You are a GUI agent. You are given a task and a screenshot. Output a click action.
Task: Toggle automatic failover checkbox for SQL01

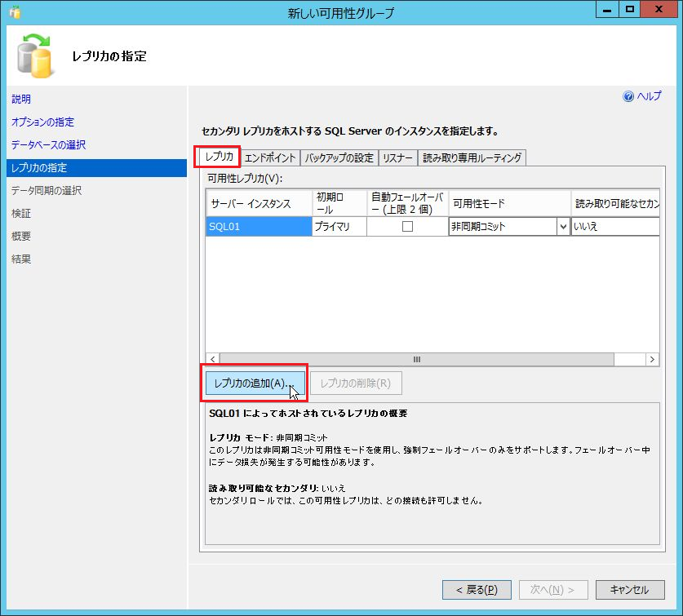click(x=407, y=227)
